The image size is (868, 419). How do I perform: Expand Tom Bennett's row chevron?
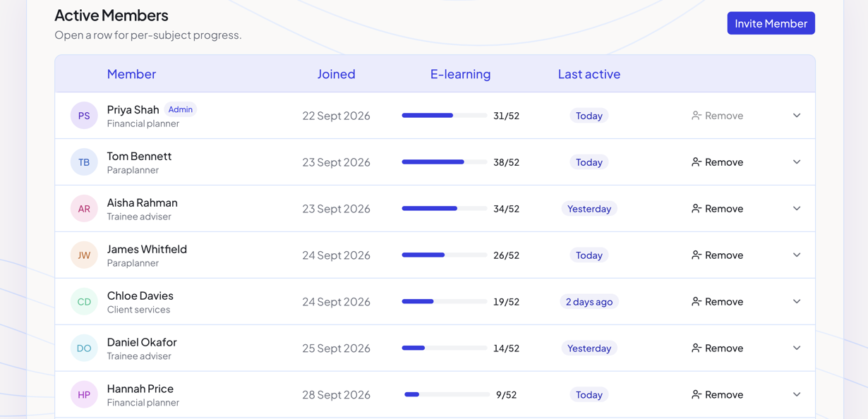(x=797, y=162)
